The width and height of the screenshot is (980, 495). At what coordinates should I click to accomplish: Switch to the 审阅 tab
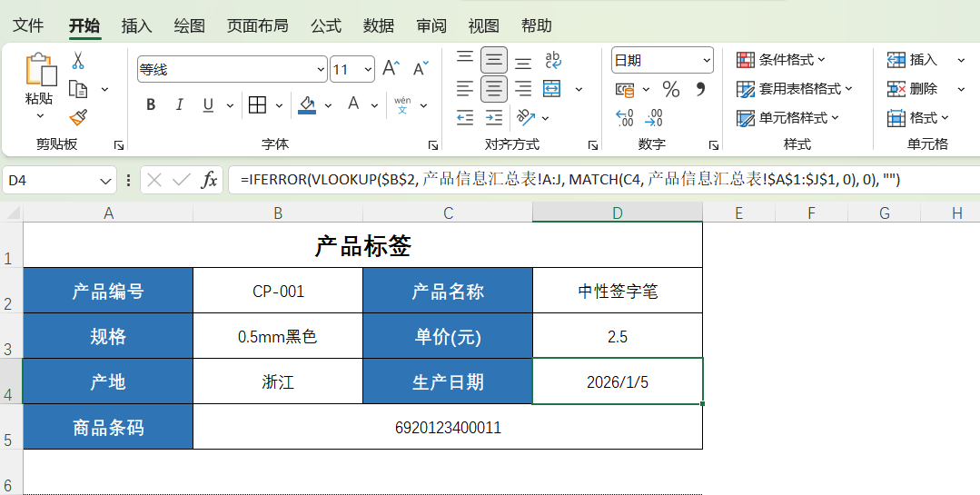431,25
